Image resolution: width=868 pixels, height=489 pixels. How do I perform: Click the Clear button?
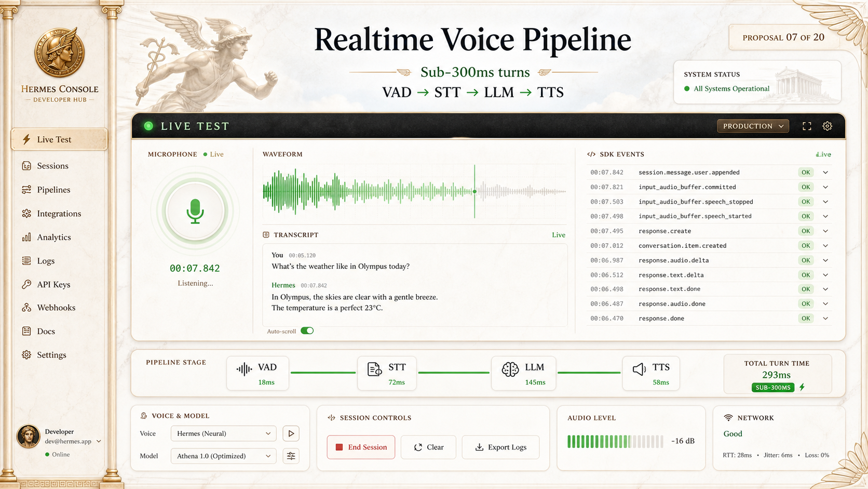428,447
